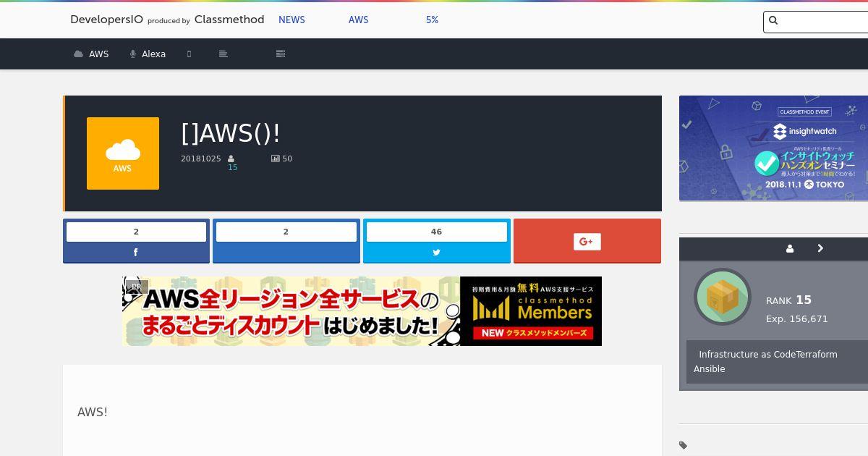Visit the Classmethod link in header

(229, 20)
